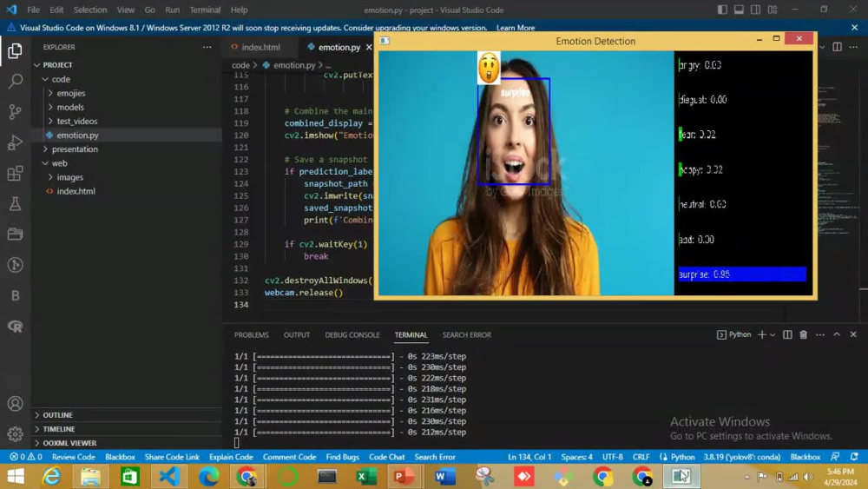Maximize the panel size chevron
Viewport: 868px width, 489px height.
(837, 334)
